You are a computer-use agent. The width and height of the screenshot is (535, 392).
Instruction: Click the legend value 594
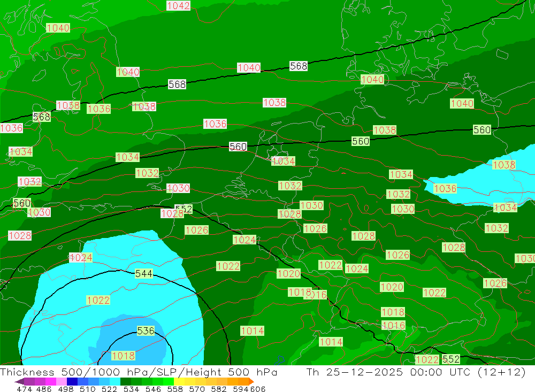tap(241, 389)
